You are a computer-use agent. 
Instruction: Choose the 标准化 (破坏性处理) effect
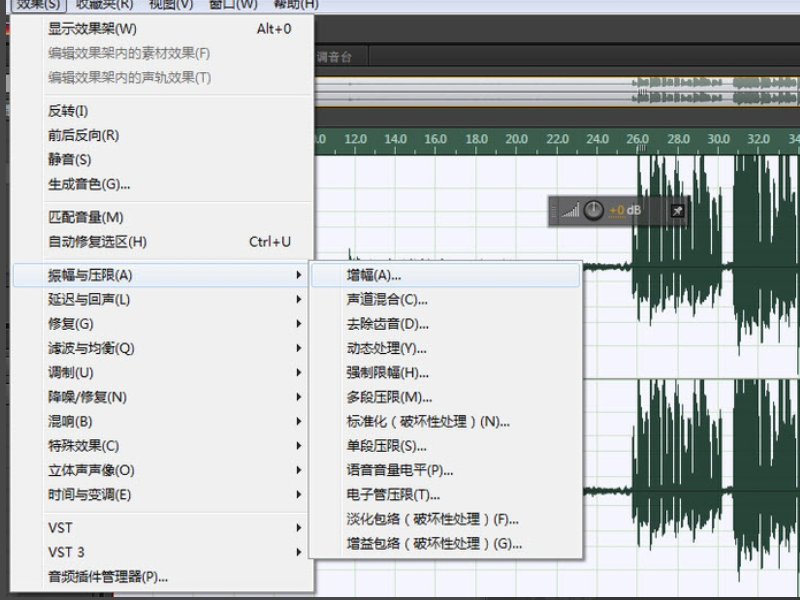[x=428, y=422]
